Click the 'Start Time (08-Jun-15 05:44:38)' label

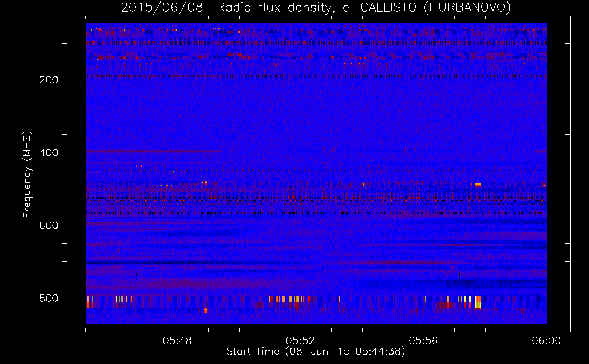tap(316, 352)
